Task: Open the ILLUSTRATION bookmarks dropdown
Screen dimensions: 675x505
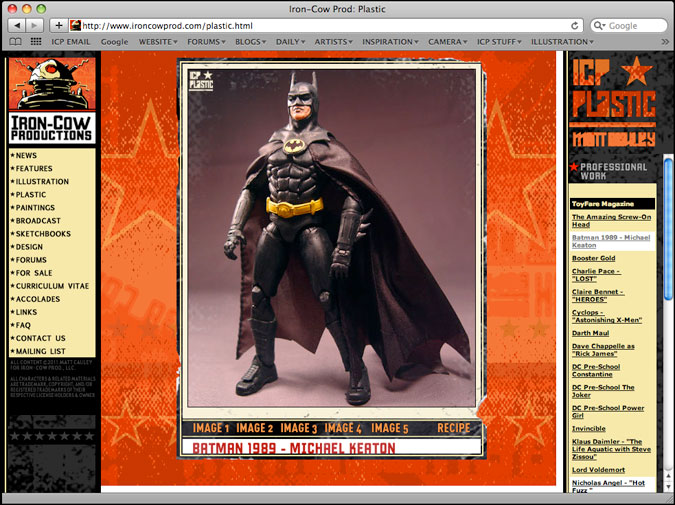Action: click(x=562, y=42)
